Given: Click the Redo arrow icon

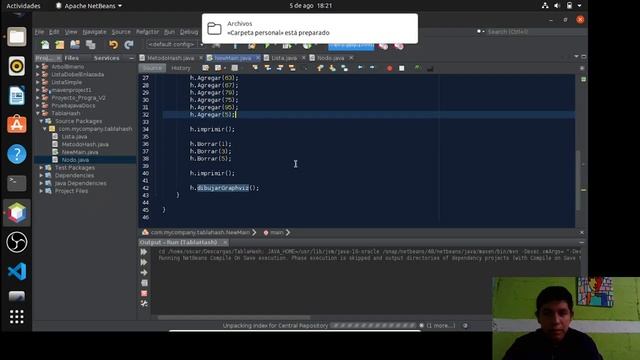Looking at the screenshot, I should (129, 44).
